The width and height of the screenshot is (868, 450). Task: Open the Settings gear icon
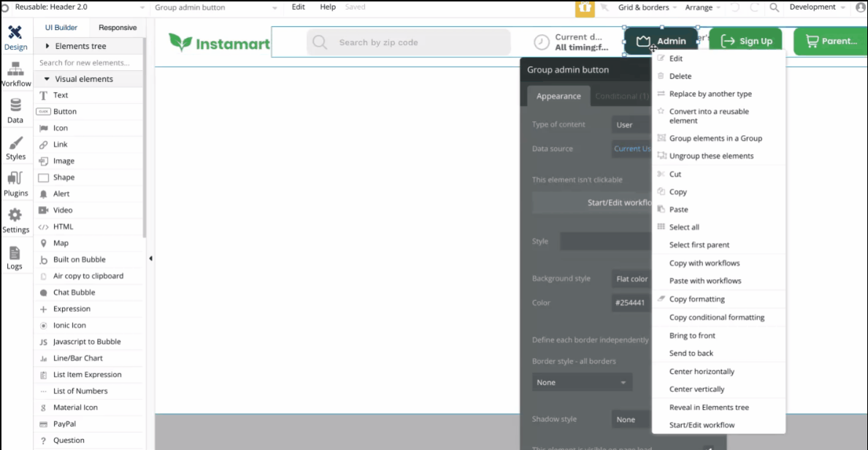pyautogui.click(x=15, y=216)
